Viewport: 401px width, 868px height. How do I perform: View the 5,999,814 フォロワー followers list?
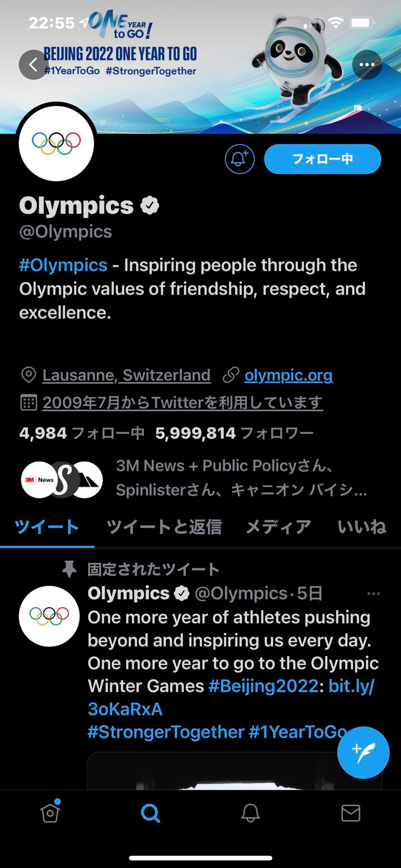tap(234, 433)
